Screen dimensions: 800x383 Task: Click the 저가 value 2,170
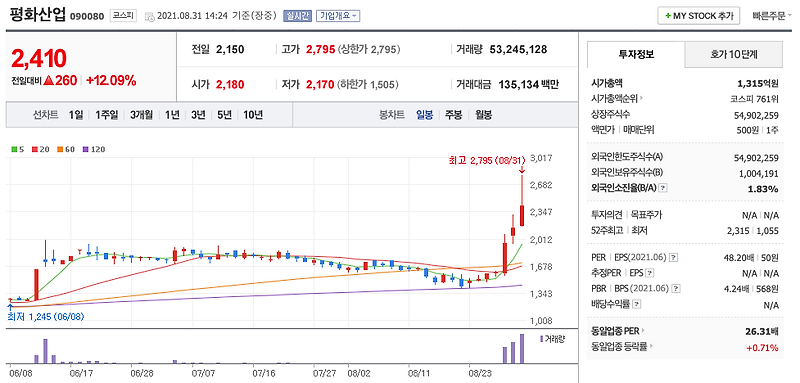320,84
